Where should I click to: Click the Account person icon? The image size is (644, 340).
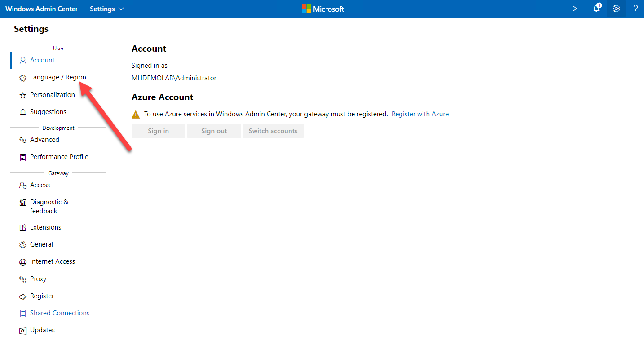pos(23,61)
